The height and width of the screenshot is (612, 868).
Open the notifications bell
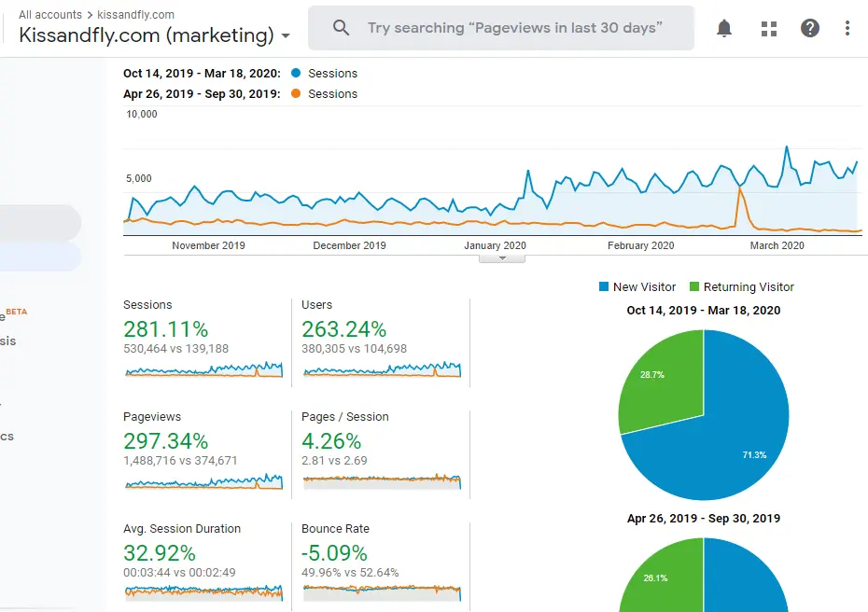pyautogui.click(x=724, y=28)
